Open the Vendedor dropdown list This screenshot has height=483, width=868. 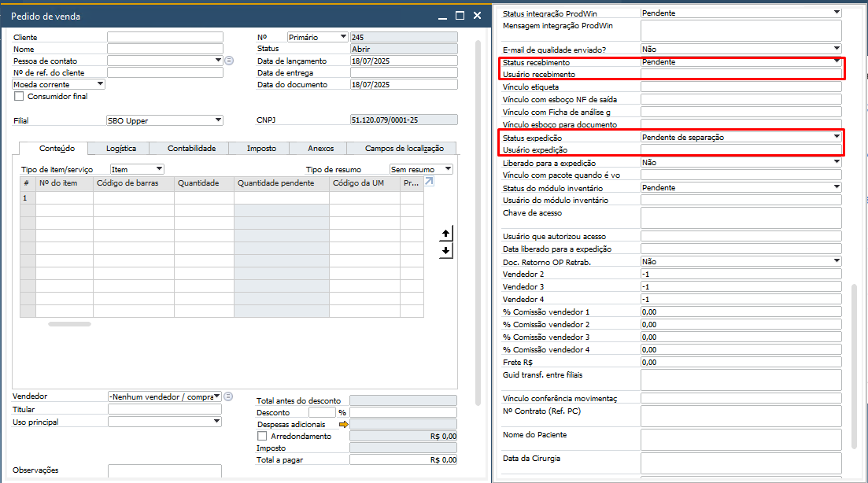(217, 396)
